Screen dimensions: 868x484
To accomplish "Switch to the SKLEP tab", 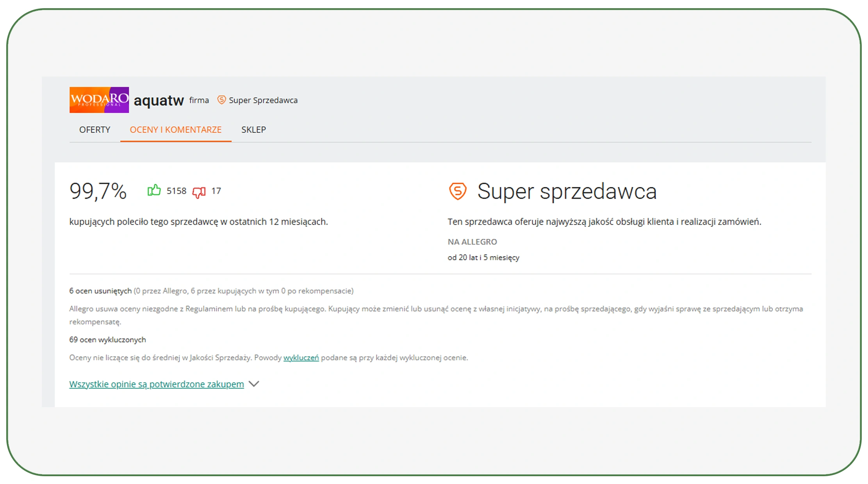I will [253, 130].
